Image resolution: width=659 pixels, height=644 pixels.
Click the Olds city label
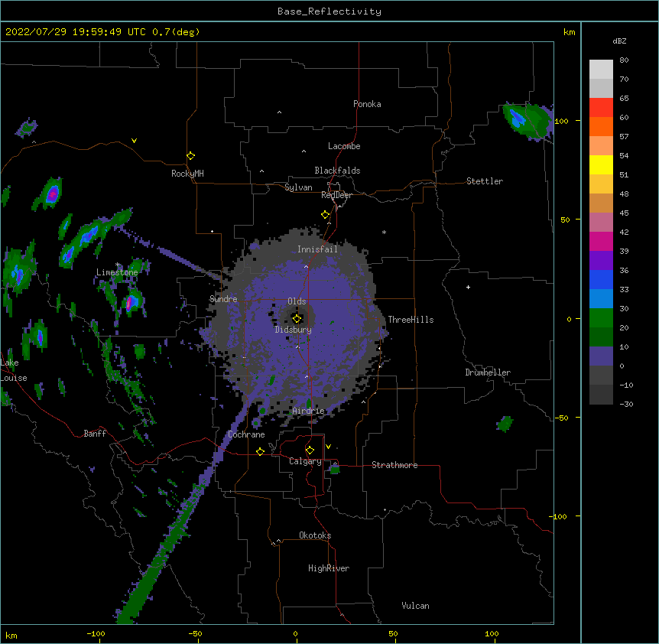pos(297,301)
